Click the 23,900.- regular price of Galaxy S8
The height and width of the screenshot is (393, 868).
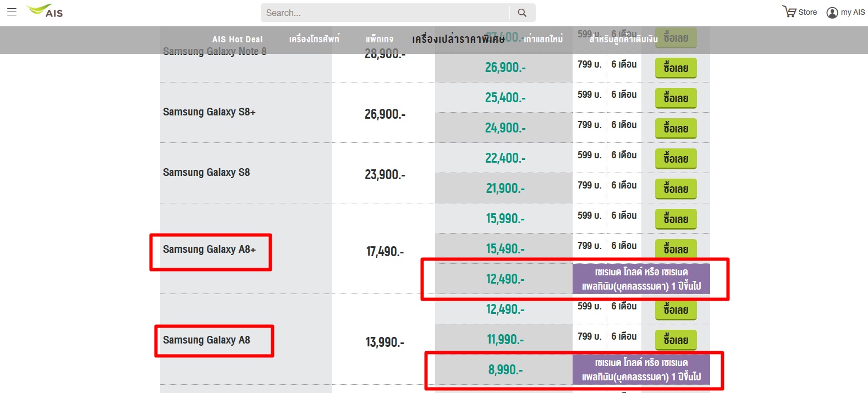tap(385, 175)
